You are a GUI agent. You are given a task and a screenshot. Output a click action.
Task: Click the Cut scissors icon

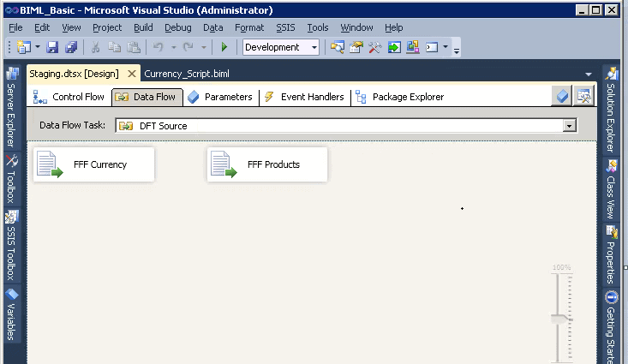[95, 47]
